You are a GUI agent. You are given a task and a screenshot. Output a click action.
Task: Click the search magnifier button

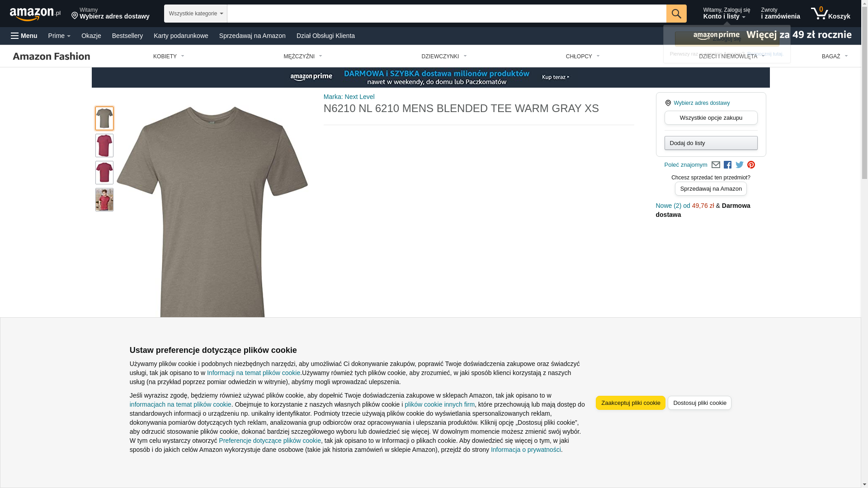[676, 14]
